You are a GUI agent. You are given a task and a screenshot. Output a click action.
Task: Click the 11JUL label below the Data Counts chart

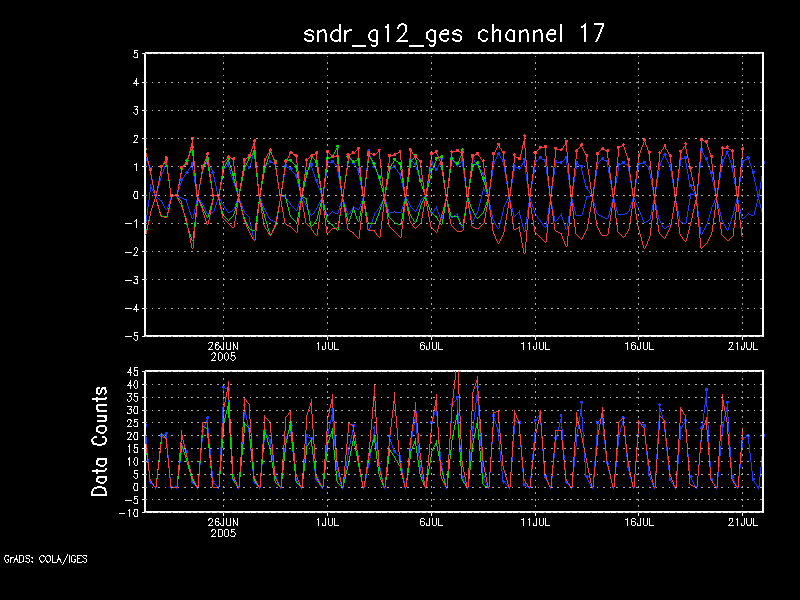tap(535, 522)
